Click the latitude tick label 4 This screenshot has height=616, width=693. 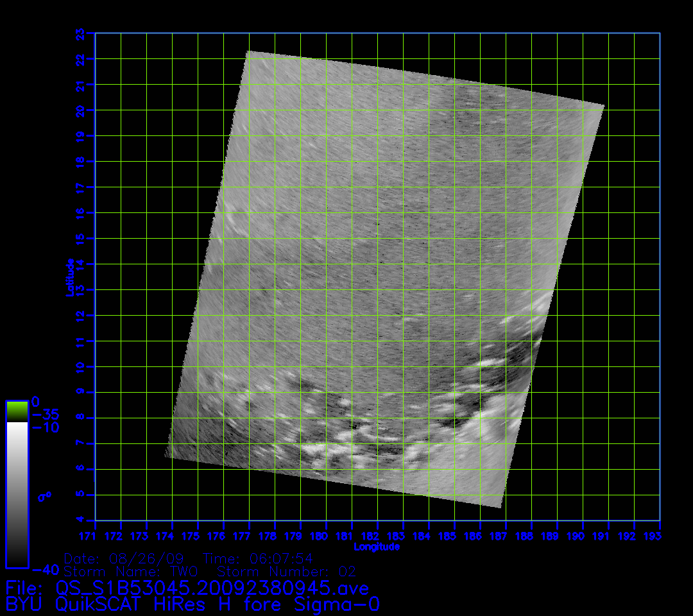click(80, 520)
